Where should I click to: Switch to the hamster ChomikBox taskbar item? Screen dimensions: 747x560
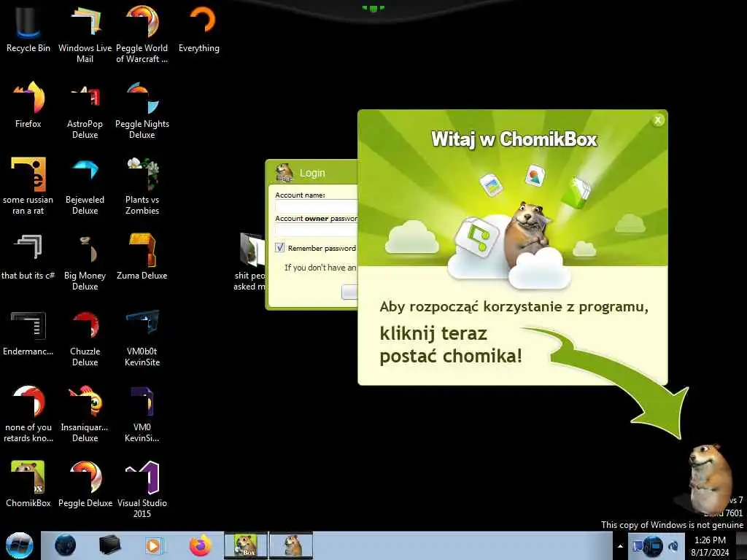click(292, 545)
